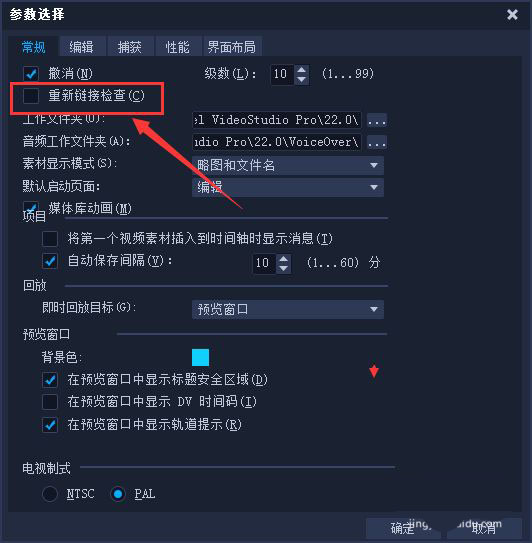Image resolution: width=532 pixels, height=543 pixels.
Task: Enable 在预览窗口中显示 DV 时间码 checkbox
Action: point(50,402)
